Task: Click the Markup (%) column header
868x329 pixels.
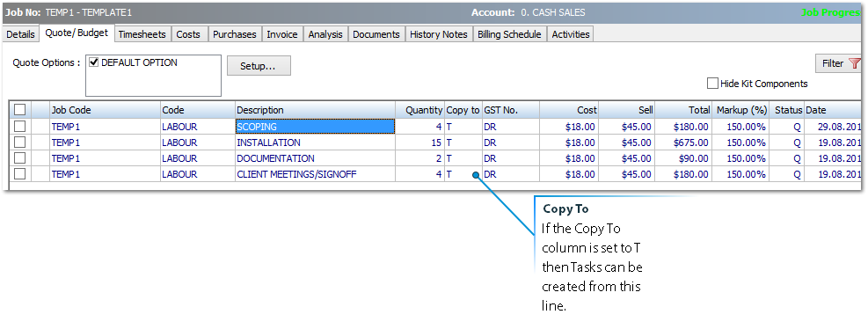Action: [x=741, y=110]
